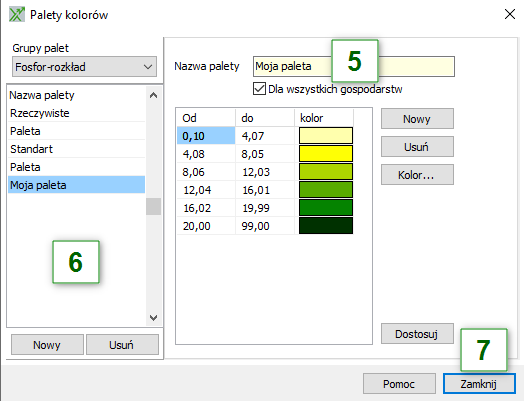
Task: Select Rzeczywiste in the palette list
Action: (77, 113)
